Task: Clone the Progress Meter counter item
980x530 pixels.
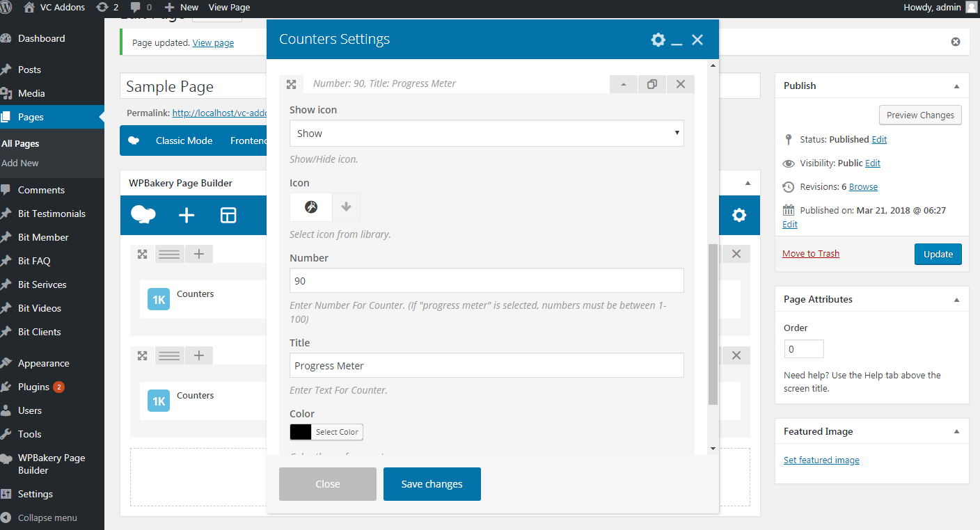Action: point(651,84)
